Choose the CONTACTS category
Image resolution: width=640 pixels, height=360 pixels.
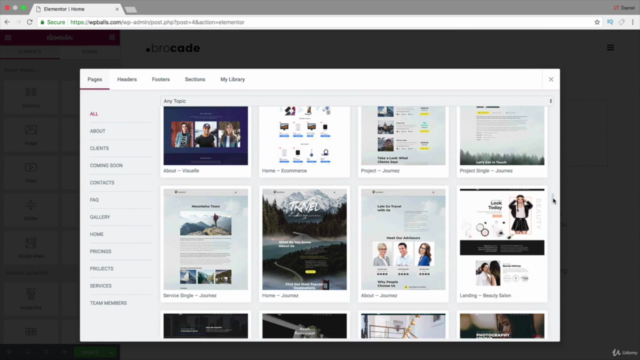tap(102, 182)
